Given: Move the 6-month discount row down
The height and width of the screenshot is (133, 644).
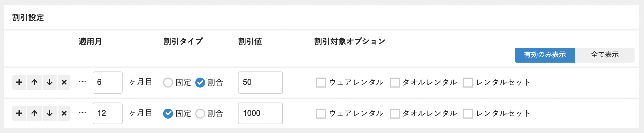Looking at the screenshot, I should pyautogui.click(x=50, y=82).
